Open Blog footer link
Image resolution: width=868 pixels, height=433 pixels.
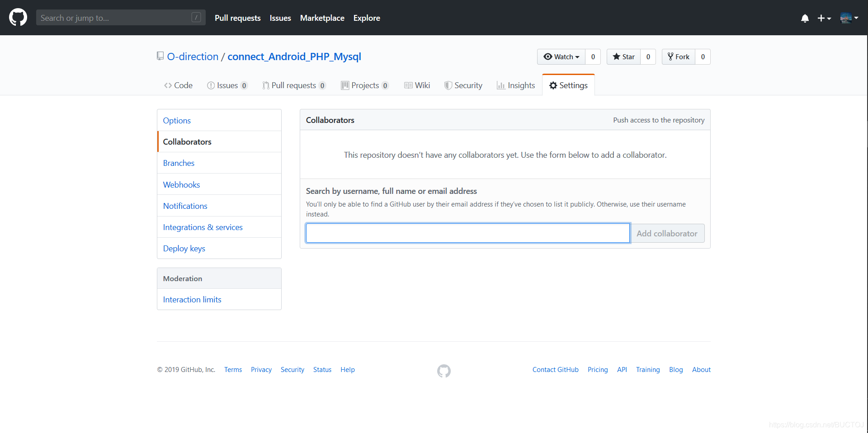click(x=676, y=370)
